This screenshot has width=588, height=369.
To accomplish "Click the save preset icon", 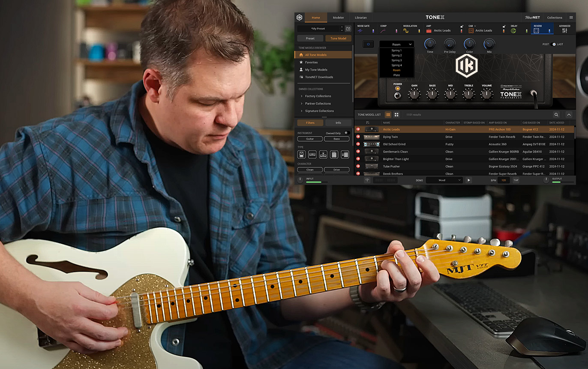I will point(348,29).
